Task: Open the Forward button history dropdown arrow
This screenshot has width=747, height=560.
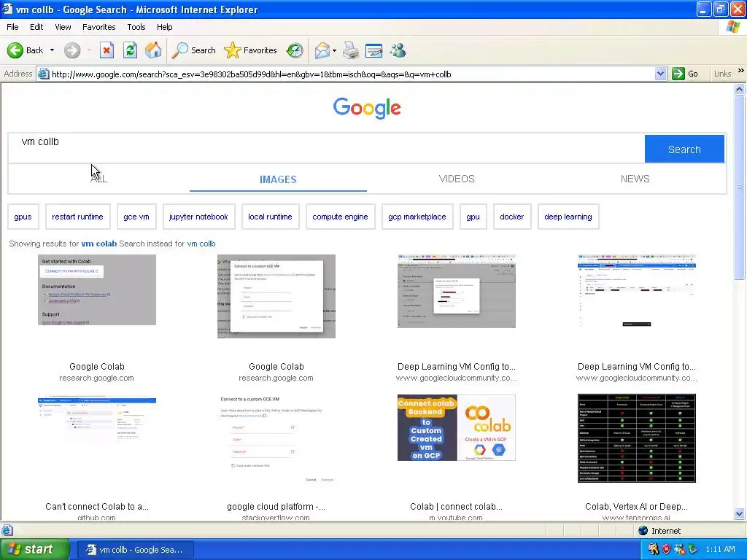Action: click(x=89, y=50)
